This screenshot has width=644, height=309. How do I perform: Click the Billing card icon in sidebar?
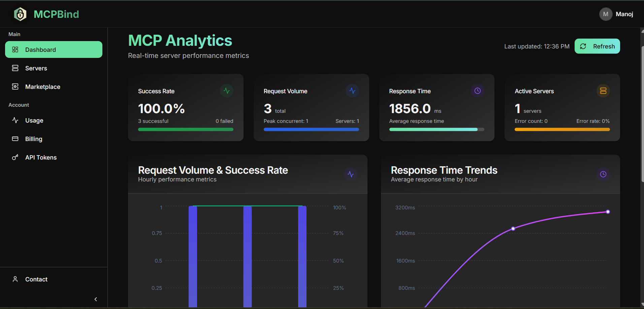point(15,139)
